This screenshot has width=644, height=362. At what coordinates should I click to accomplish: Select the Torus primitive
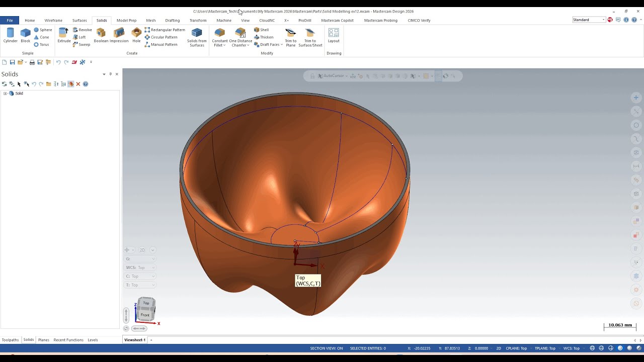[41, 44]
